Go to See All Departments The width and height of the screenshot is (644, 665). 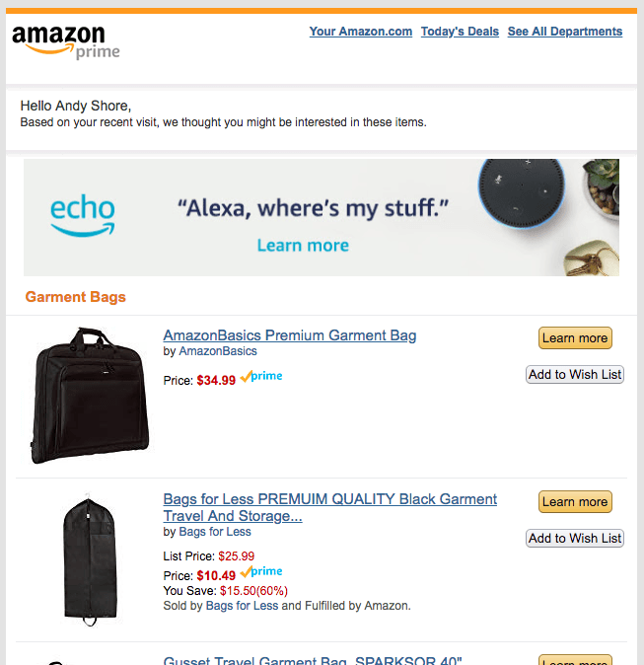tap(565, 32)
